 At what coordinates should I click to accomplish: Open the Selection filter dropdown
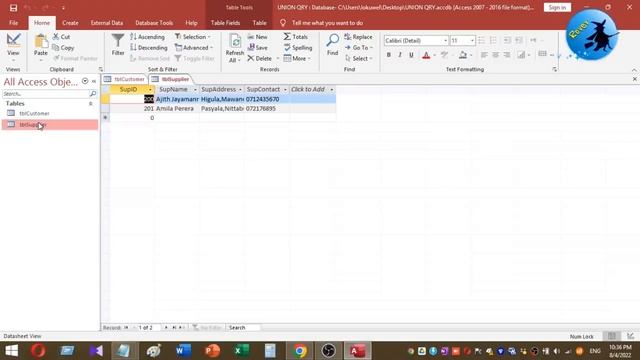click(193, 37)
